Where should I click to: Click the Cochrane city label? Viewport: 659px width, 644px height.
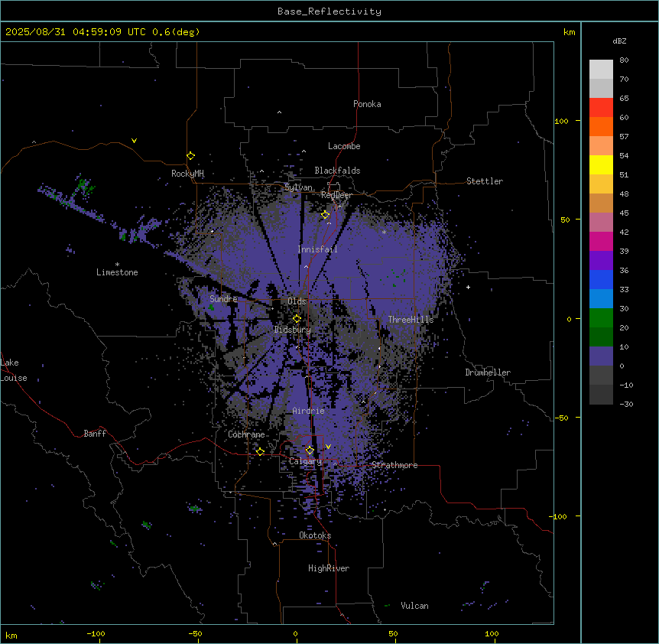coord(246,434)
